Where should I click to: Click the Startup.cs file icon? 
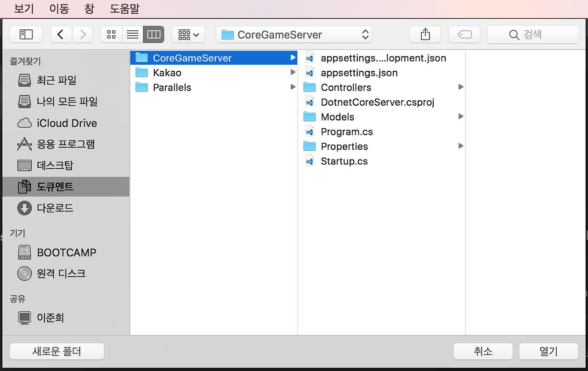(x=310, y=161)
